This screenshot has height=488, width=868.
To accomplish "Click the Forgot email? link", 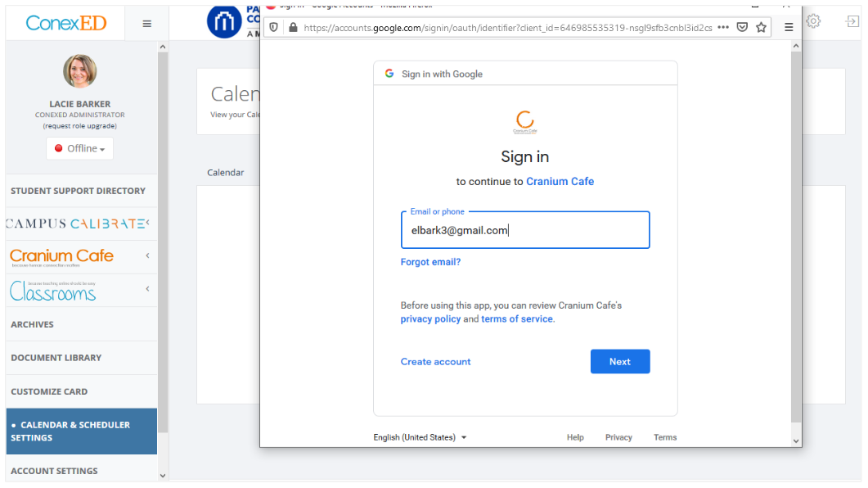I will coord(430,262).
